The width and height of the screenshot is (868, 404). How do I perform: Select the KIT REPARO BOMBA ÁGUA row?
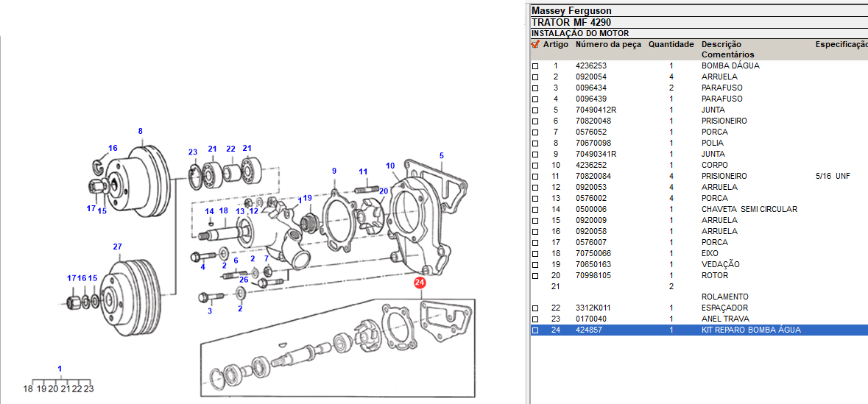(x=750, y=330)
